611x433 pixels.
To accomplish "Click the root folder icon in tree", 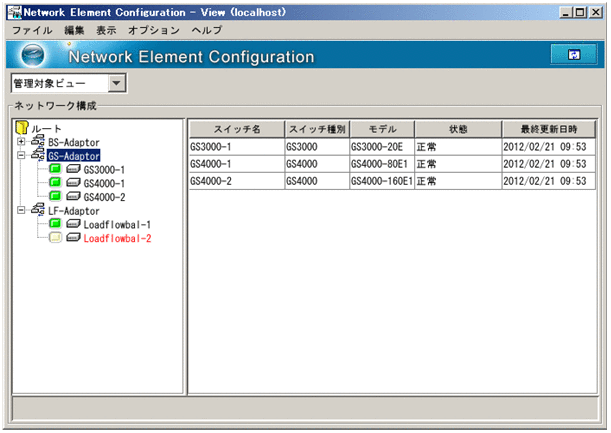I will (x=23, y=129).
